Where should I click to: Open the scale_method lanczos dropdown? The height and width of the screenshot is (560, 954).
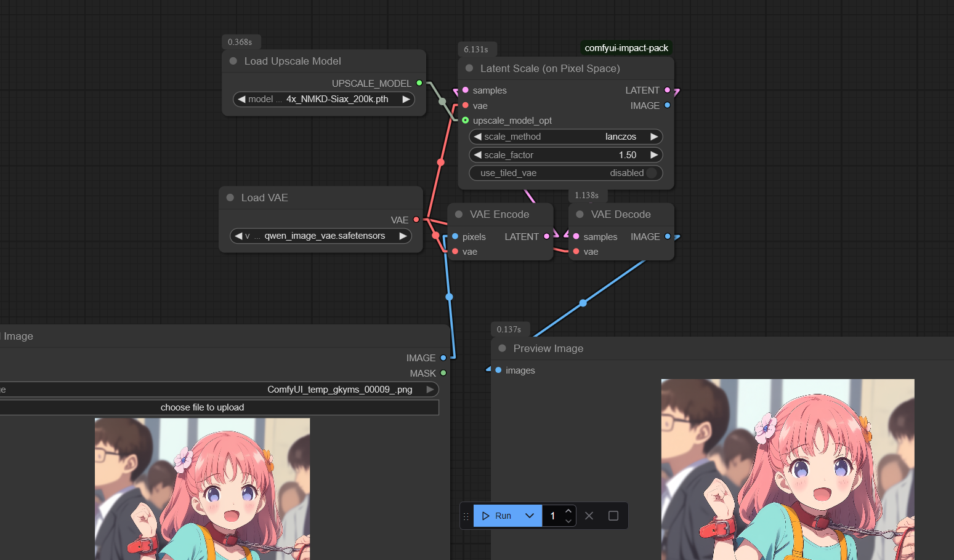click(x=566, y=137)
